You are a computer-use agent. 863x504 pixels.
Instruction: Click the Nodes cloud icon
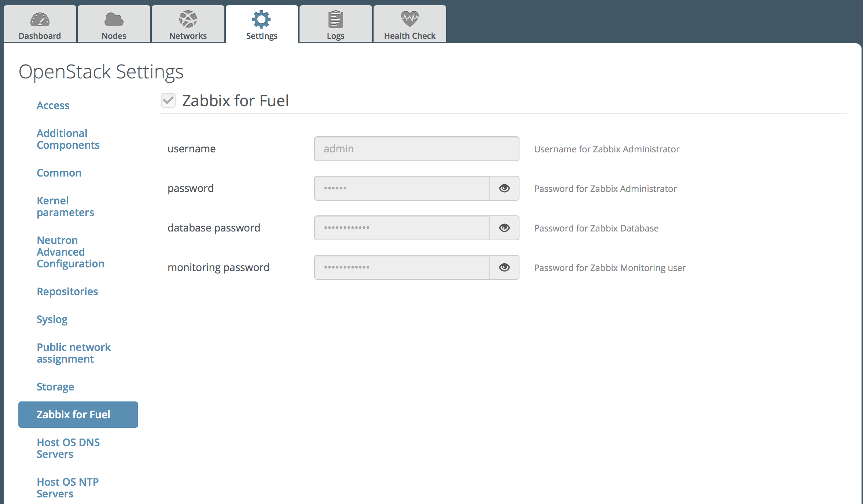[114, 20]
